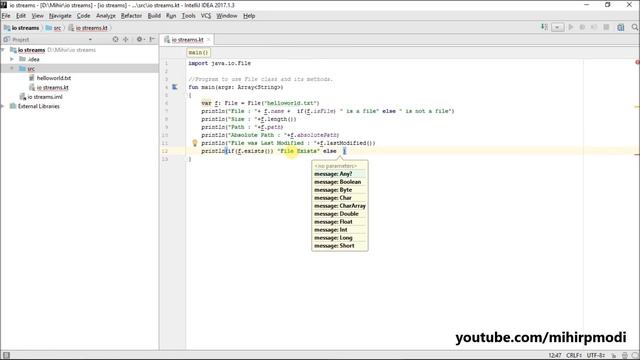Click Scroll from Source target icon
This screenshot has width=640, height=360.
tap(116, 39)
